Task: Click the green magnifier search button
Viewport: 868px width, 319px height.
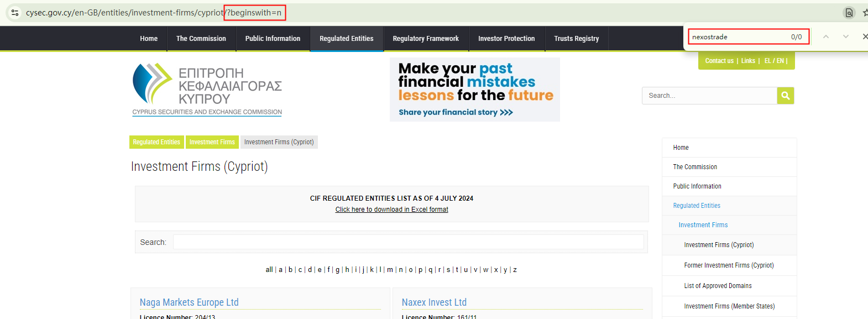Action: point(786,96)
